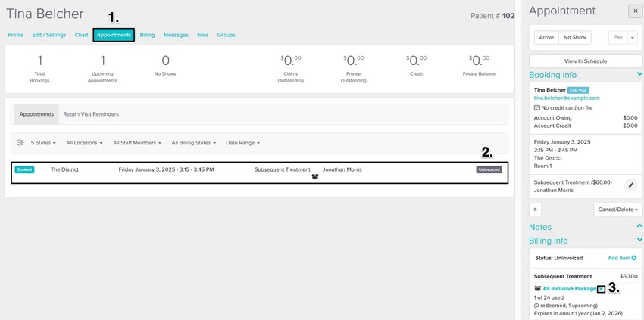
Task: Open the Edit / Settings tab
Action: 49,35
